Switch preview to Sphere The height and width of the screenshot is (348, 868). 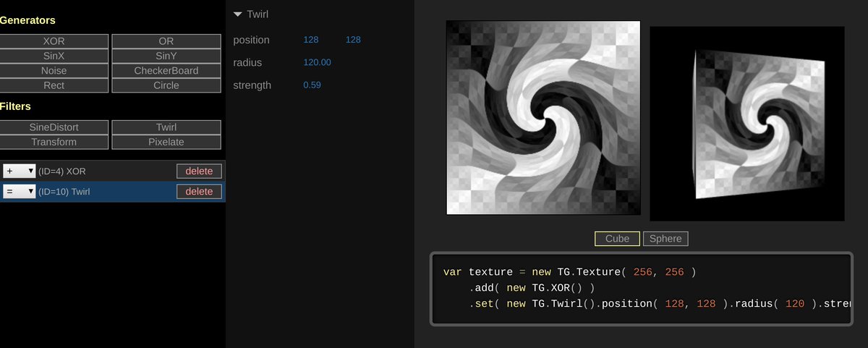pyautogui.click(x=665, y=239)
